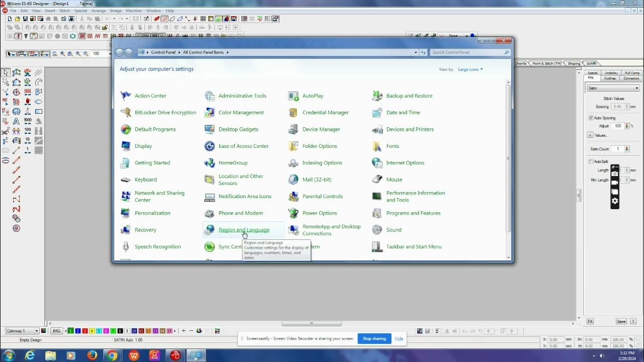
Task: Click the Search Control Panel field
Action: click(x=470, y=52)
